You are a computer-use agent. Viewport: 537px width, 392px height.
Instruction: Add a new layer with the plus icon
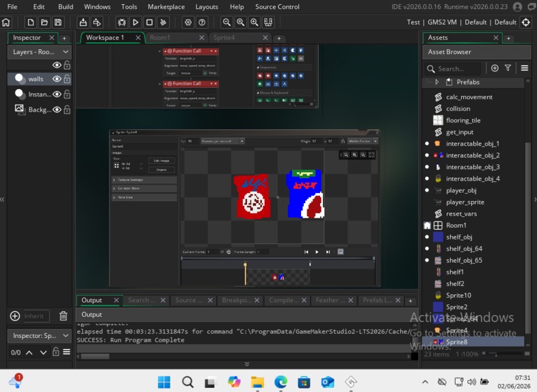[15, 315]
